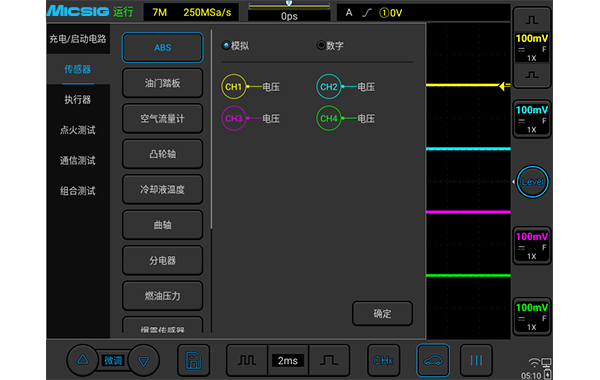The width and height of the screenshot is (600, 380).
Task: Open the 充电/启动电路 category
Action: [78, 39]
